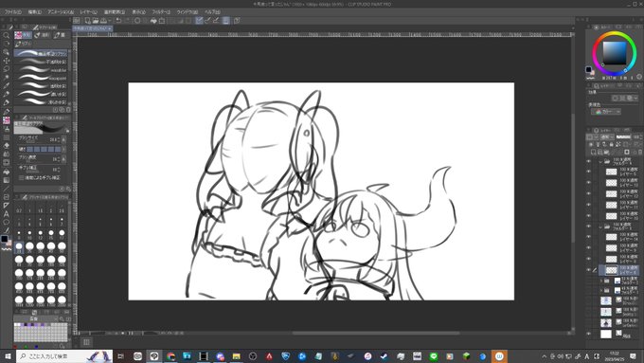This screenshot has height=363, width=644.
Task: Click the saturation square inside color wheel
Action: tap(615, 53)
